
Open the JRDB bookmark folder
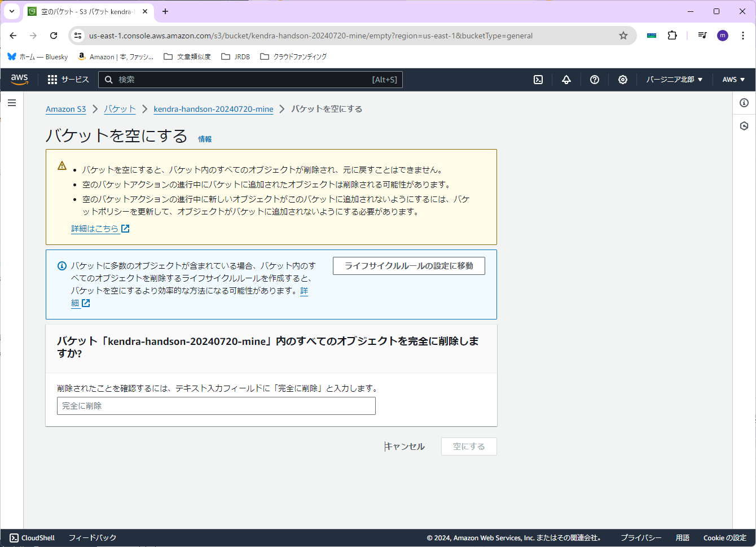point(236,56)
